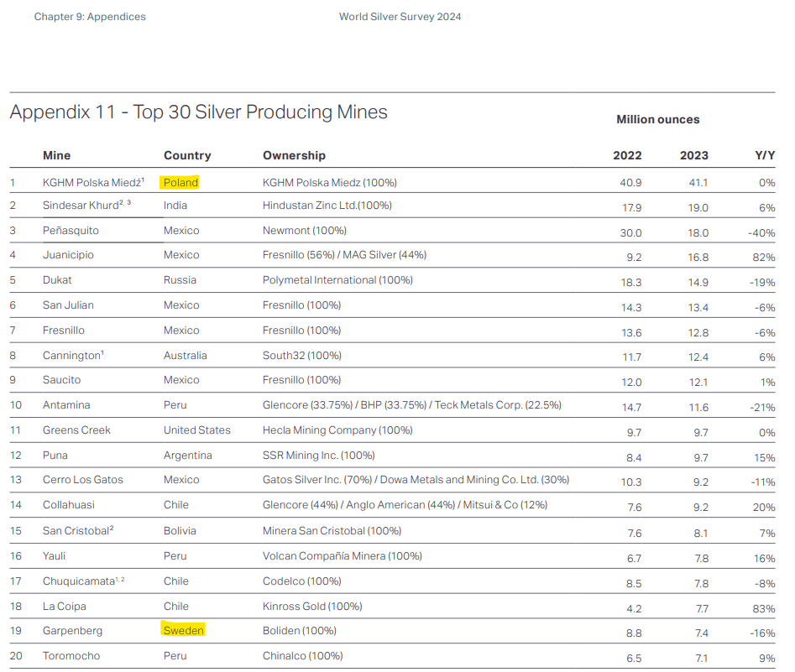Select the 2023 column header
795x672 pixels.
(x=693, y=155)
